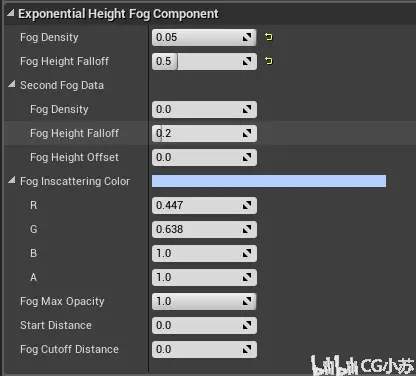Collapse the Exponential Height Fog Component section

[11, 13]
